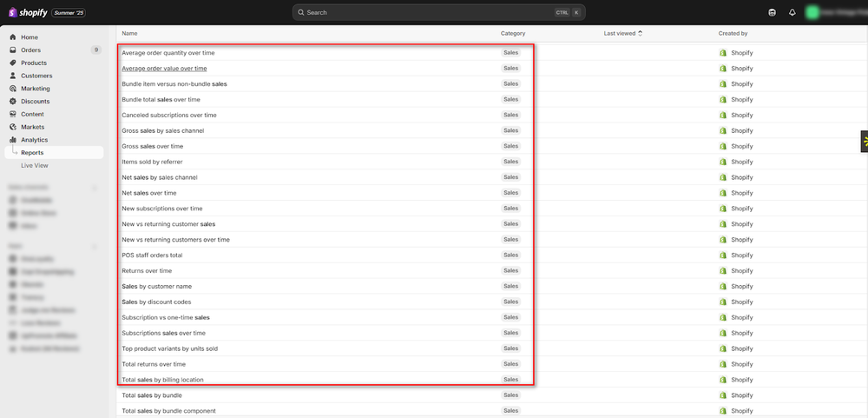This screenshot has width=868, height=418.
Task: Open Bundle item versus non-bundle sales report
Action: (174, 83)
